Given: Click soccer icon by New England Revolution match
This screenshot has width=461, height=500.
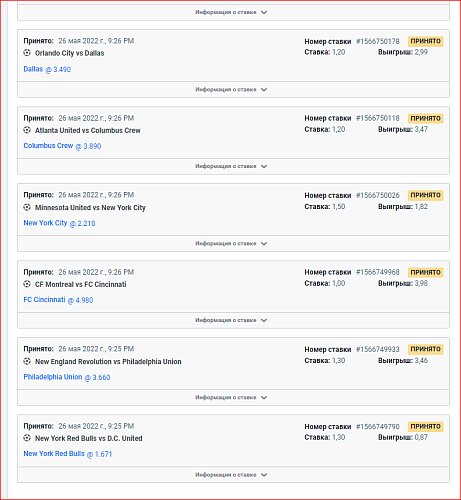Looking at the screenshot, I should click(27, 361).
